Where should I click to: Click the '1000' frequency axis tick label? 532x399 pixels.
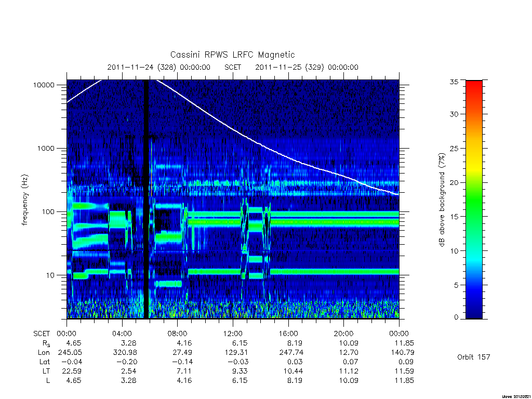tap(46, 148)
